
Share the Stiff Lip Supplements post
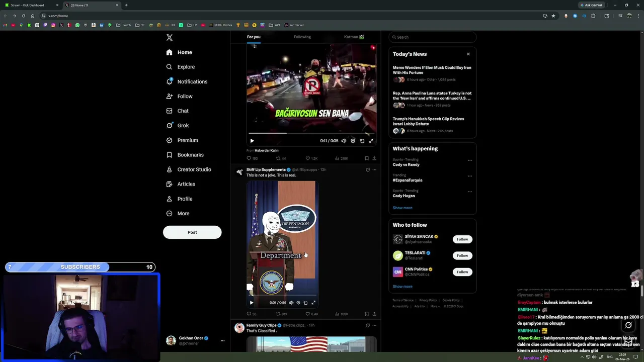tap(374, 314)
